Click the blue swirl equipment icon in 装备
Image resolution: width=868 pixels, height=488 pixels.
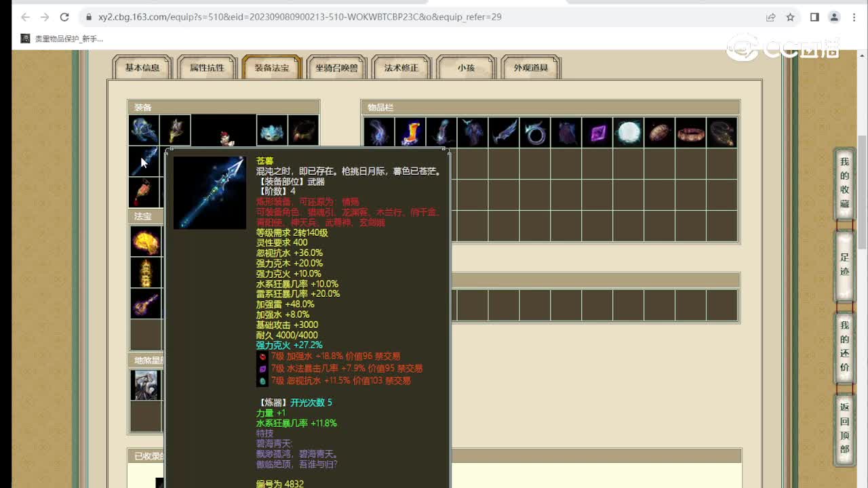(x=144, y=130)
